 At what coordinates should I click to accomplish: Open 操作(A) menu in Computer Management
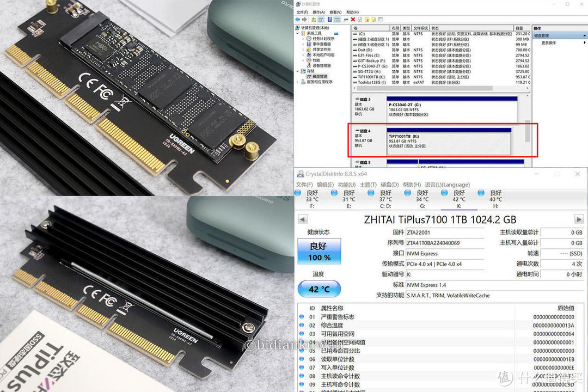pyautogui.click(x=318, y=12)
